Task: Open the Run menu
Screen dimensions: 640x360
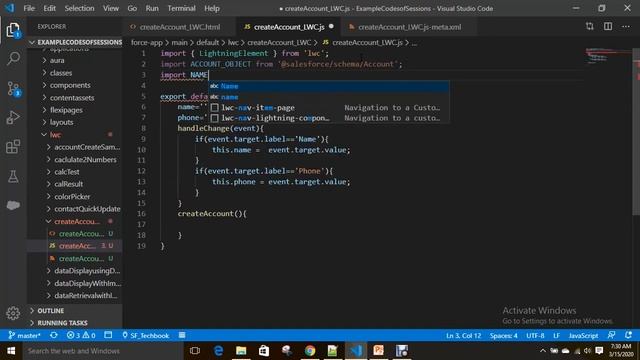Action: pyautogui.click(x=152, y=8)
